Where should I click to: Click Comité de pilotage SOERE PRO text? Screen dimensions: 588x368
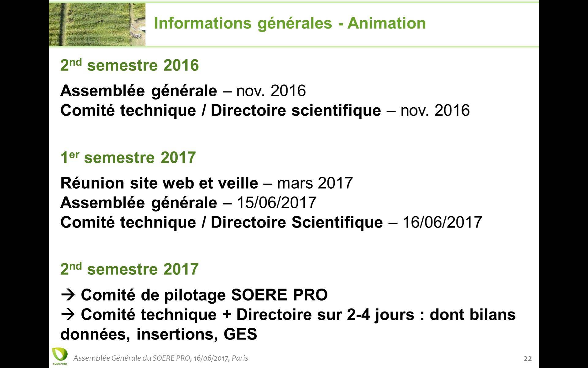pos(204,295)
